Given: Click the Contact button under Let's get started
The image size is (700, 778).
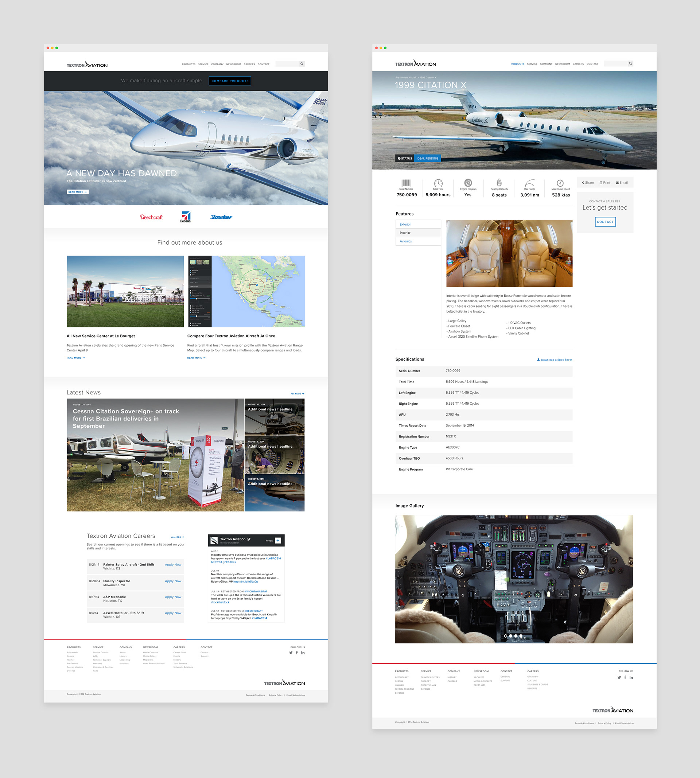Looking at the screenshot, I should tap(605, 222).
